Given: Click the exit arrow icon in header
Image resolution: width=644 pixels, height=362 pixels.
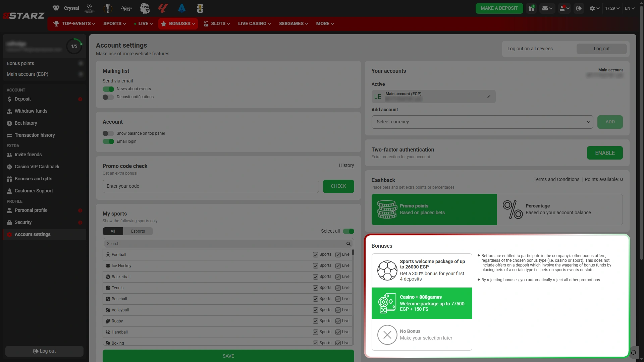Looking at the screenshot, I should (x=579, y=8).
